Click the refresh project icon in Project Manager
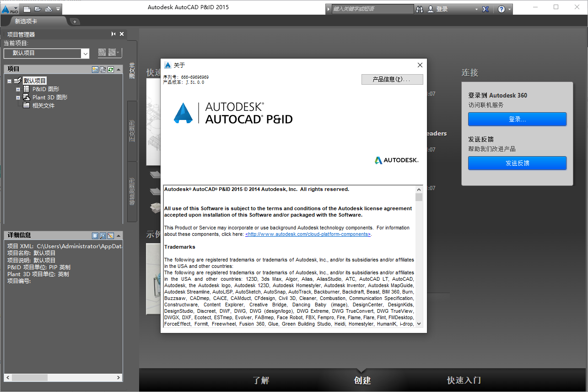The image size is (588, 392). (x=110, y=70)
